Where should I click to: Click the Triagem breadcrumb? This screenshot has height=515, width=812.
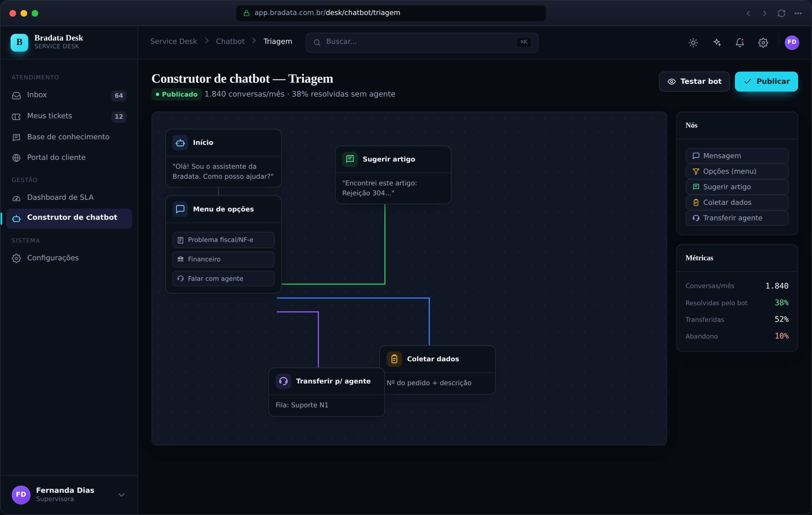(278, 42)
